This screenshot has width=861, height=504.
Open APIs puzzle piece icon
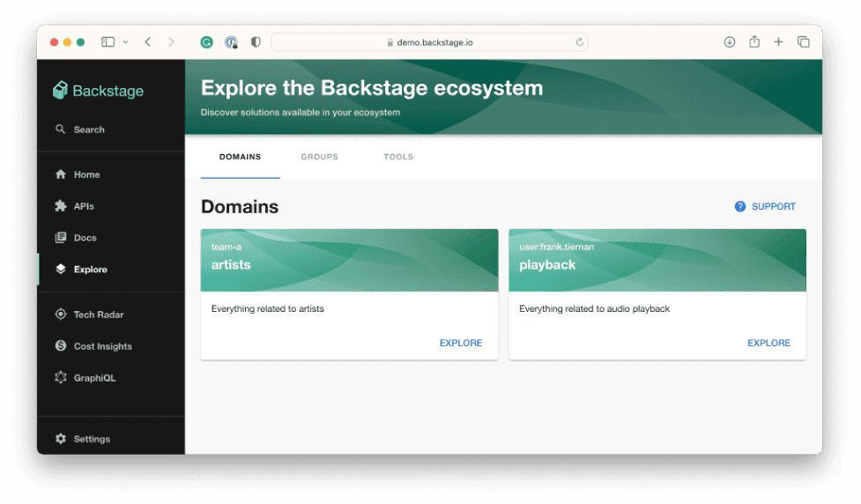pyautogui.click(x=61, y=206)
